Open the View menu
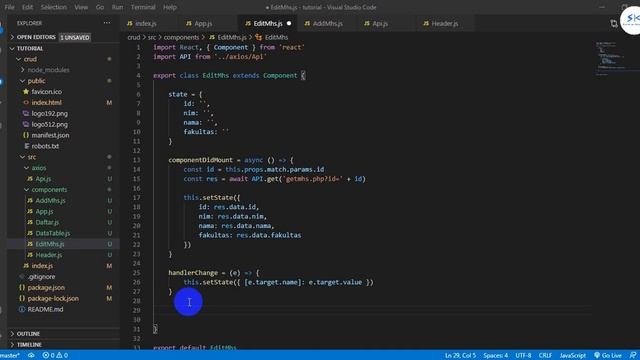 [x=81, y=7]
